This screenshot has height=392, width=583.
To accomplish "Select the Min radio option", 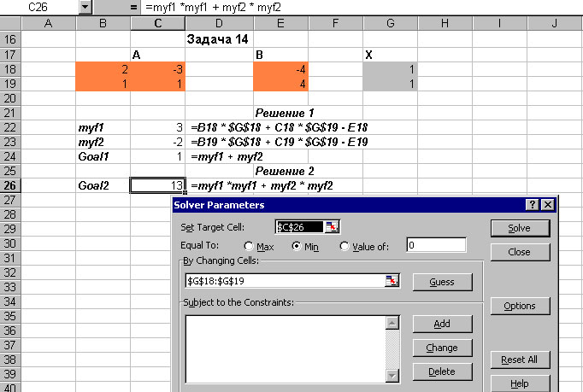I will pos(297,246).
